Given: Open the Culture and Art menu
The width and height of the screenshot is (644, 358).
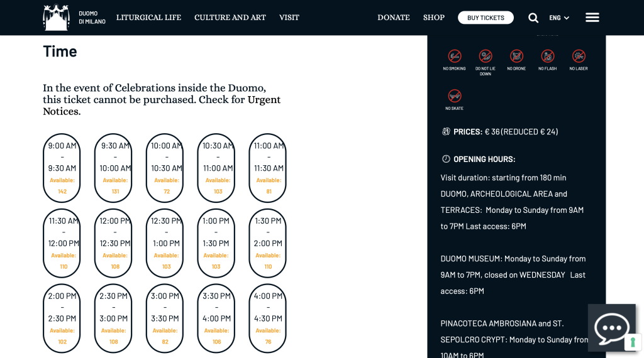Looking at the screenshot, I should point(230,18).
